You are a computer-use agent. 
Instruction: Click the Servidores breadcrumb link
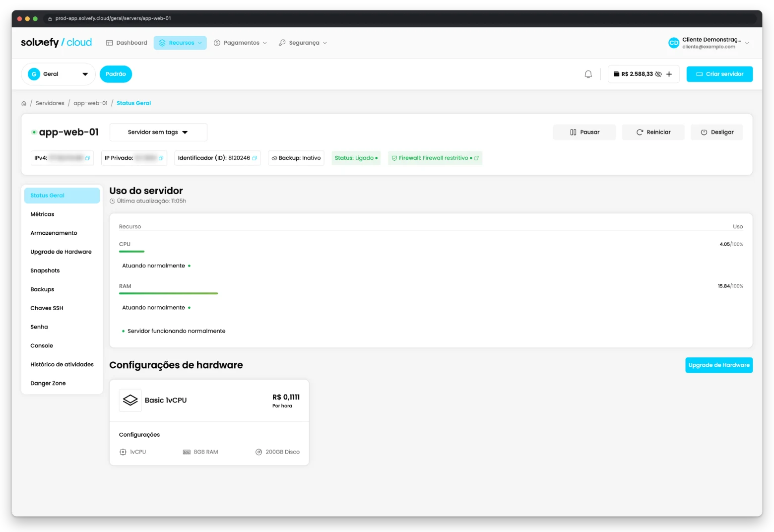coord(50,103)
